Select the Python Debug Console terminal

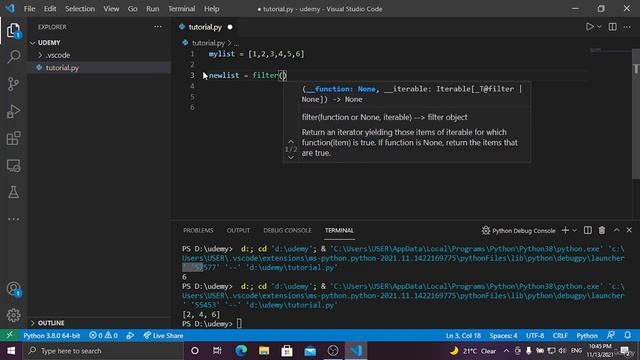pyautogui.click(x=518, y=231)
